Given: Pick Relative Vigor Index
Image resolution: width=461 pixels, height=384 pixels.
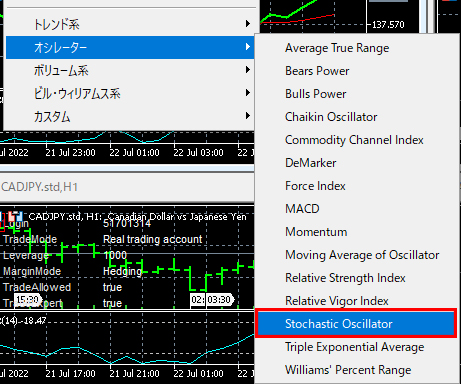Looking at the screenshot, I should pos(357,301).
